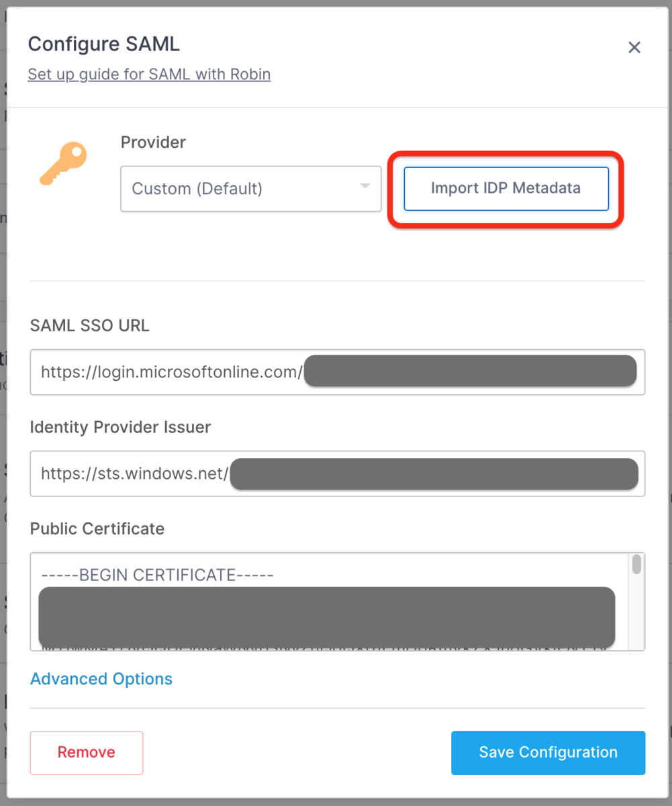
Task: Click the Provider label
Action: tap(153, 142)
